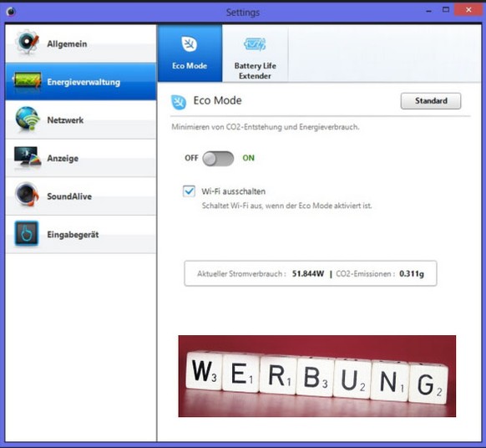Click the Anzeige monitor icon
The image size is (486, 448).
(x=28, y=157)
